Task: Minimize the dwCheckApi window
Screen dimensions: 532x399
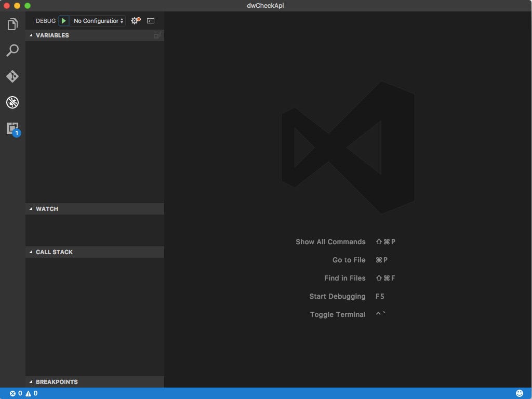Action: point(17,5)
